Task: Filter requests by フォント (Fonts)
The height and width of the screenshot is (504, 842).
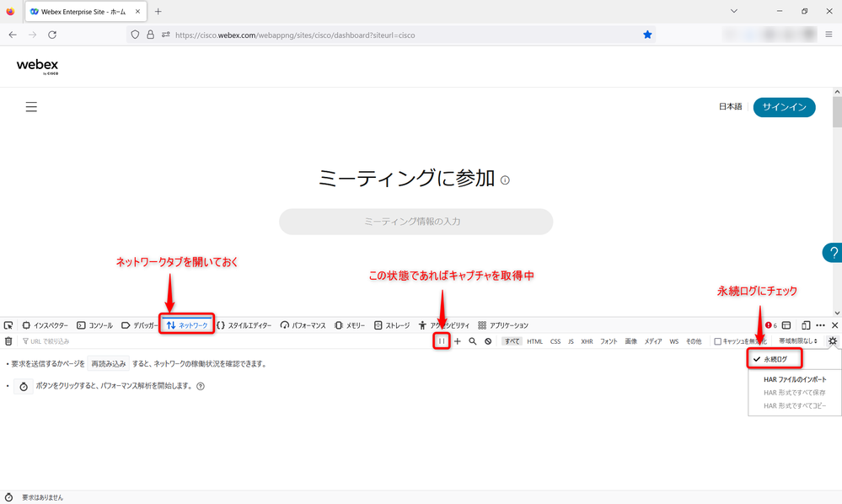Action: [x=609, y=341]
